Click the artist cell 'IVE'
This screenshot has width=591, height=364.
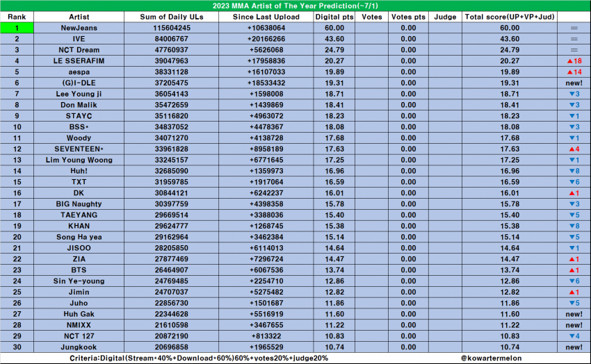point(79,39)
